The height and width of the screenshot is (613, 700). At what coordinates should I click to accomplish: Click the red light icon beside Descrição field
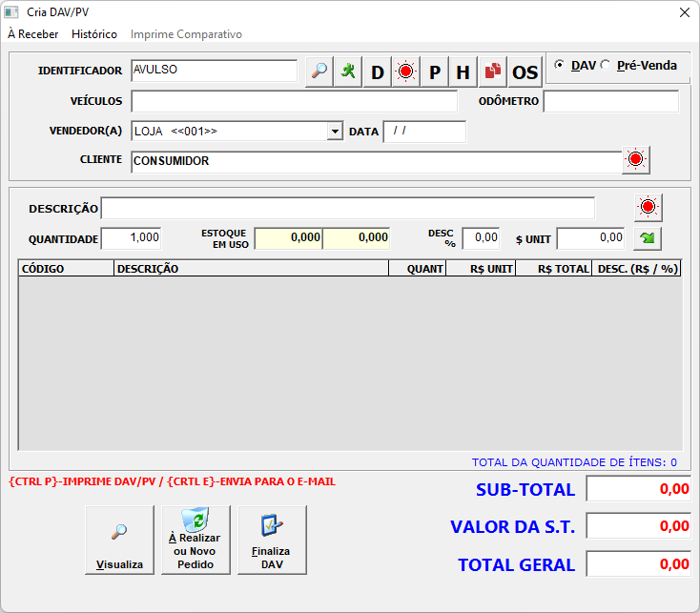[x=649, y=207]
